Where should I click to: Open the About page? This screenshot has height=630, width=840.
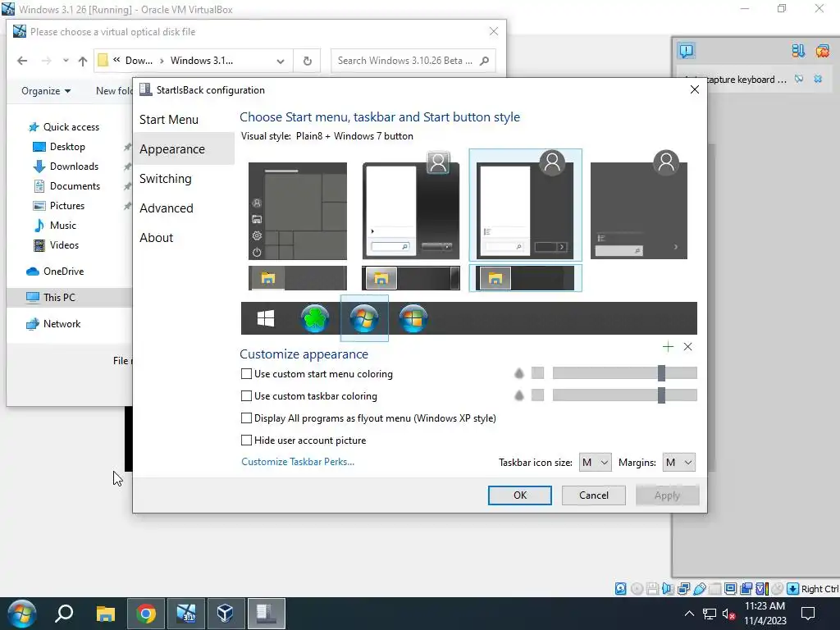tap(156, 237)
